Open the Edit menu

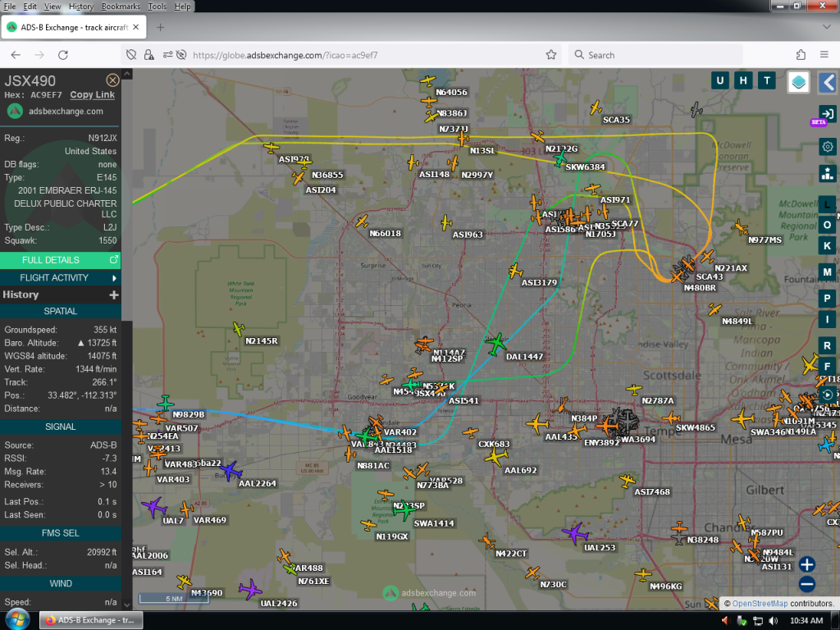(30, 7)
